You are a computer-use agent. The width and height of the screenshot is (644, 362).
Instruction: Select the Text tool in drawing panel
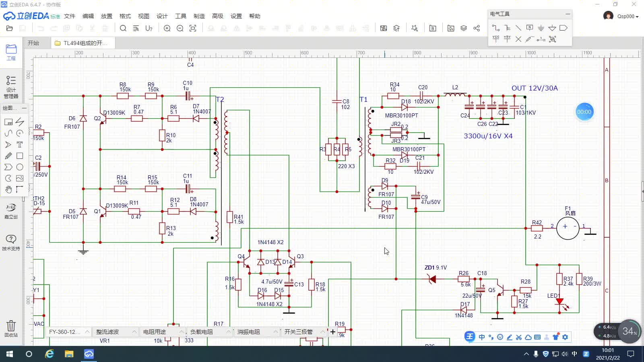pyautogui.click(x=20, y=144)
